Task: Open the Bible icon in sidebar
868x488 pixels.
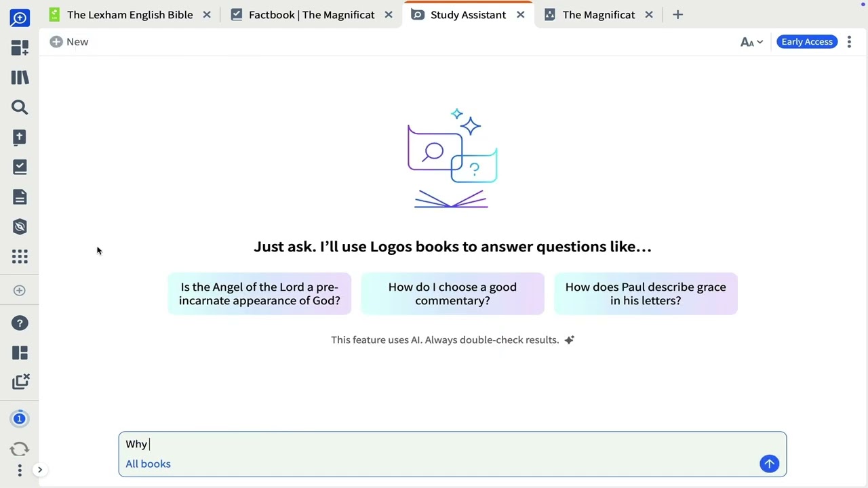Action: [20, 137]
